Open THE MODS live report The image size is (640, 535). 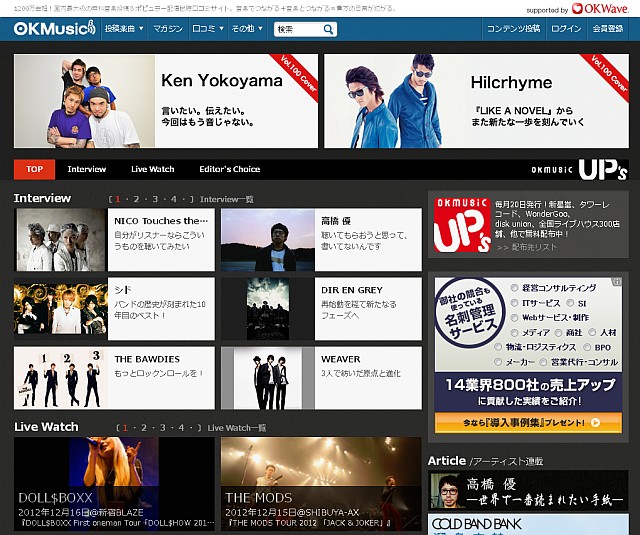coord(321,484)
